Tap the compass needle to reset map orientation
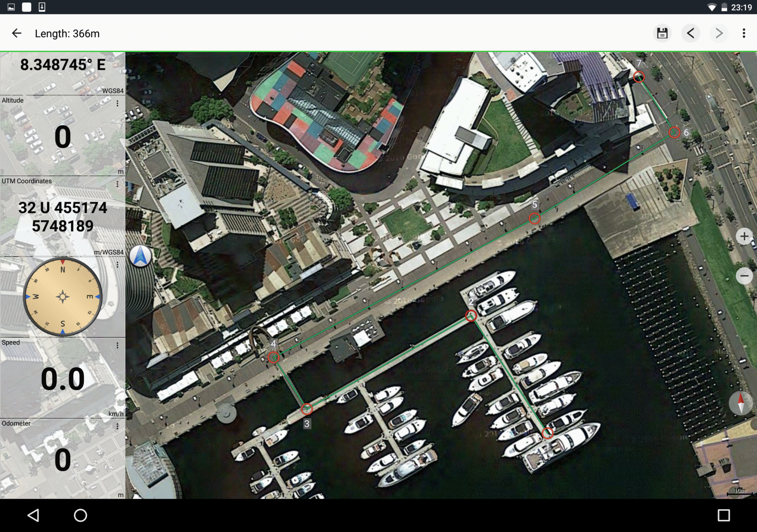The width and height of the screenshot is (757, 532). pyautogui.click(x=741, y=404)
